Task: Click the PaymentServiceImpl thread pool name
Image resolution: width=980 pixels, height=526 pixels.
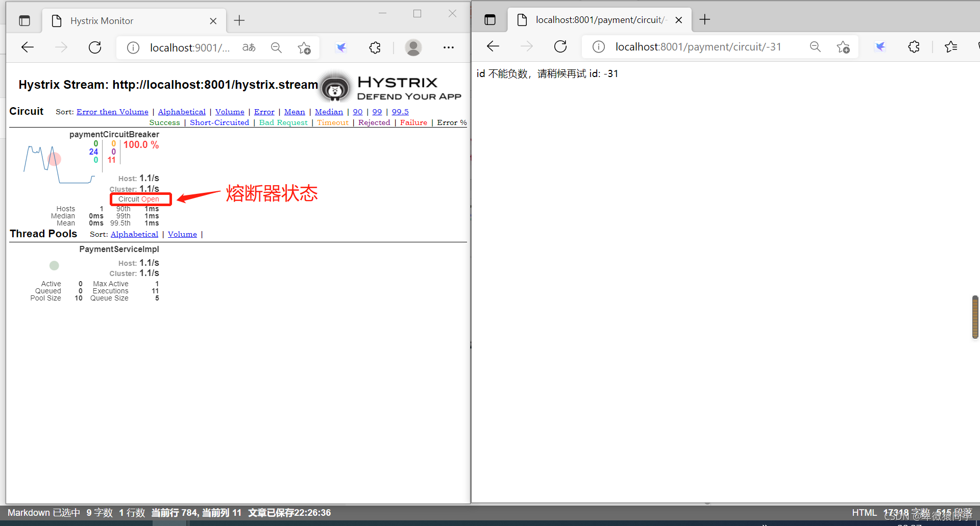Action: coord(119,249)
